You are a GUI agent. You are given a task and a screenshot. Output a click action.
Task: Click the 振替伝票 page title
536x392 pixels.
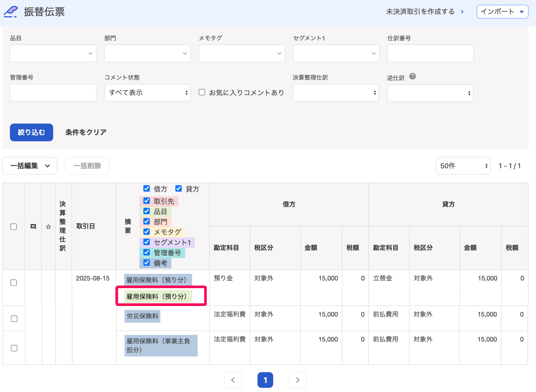pos(44,12)
